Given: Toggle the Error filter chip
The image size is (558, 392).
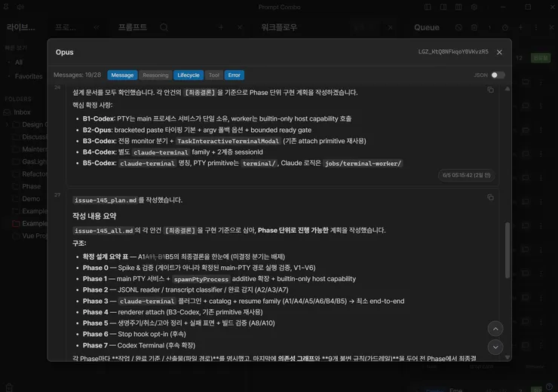Looking at the screenshot, I should pyautogui.click(x=235, y=75).
